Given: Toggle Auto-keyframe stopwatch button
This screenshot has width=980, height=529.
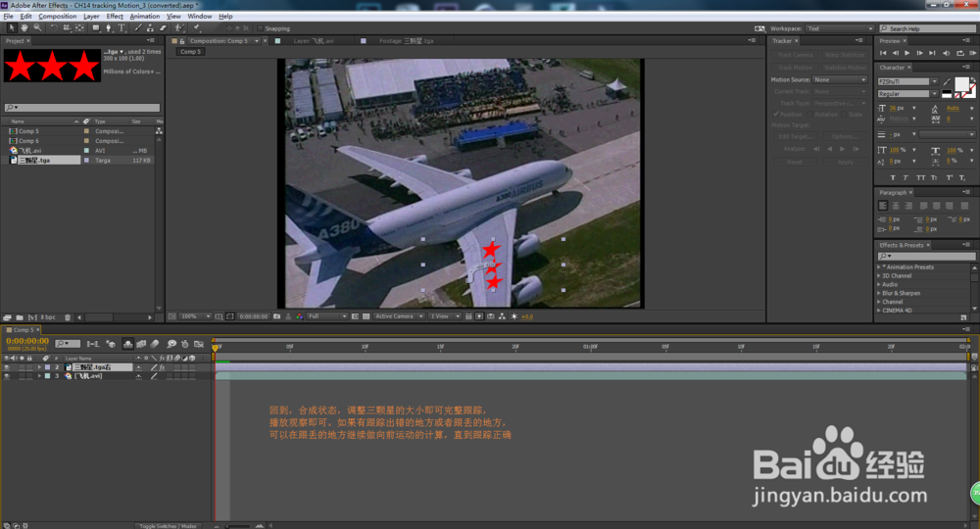Looking at the screenshot, I should tap(185, 344).
